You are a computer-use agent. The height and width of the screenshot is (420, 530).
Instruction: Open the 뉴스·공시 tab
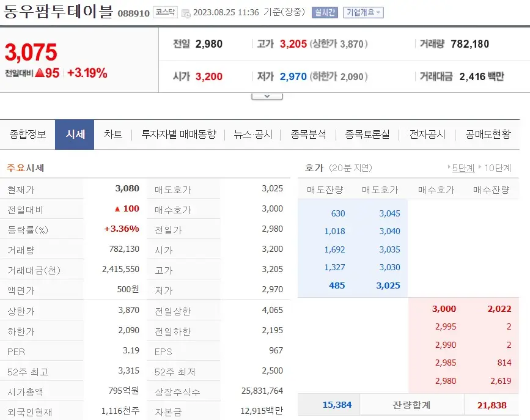(x=252, y=135)
